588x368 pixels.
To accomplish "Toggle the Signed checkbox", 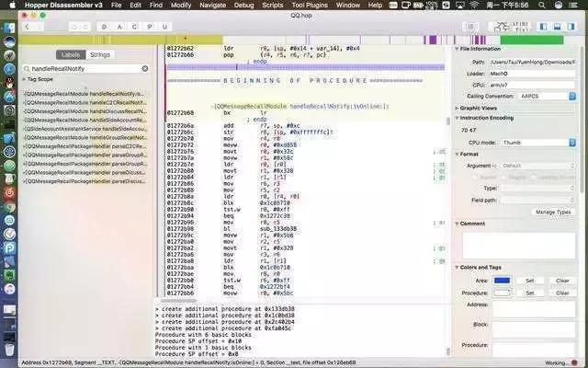I will pos(474,178).
